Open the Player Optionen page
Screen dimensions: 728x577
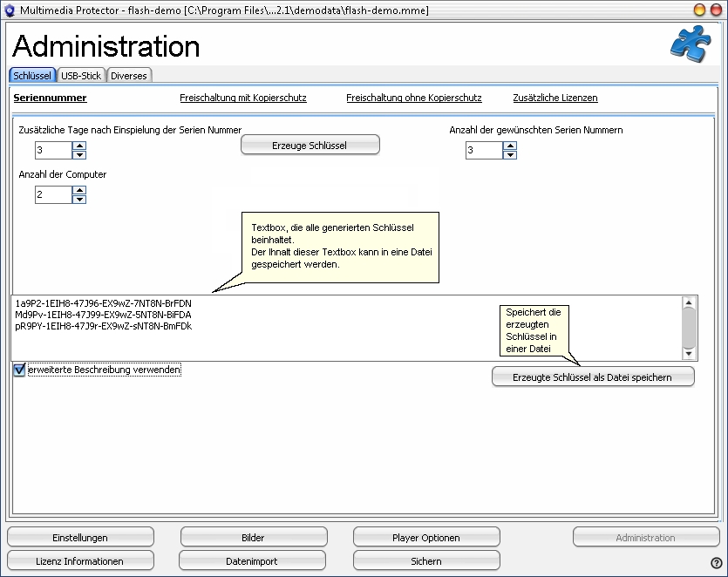coord(426,538)
